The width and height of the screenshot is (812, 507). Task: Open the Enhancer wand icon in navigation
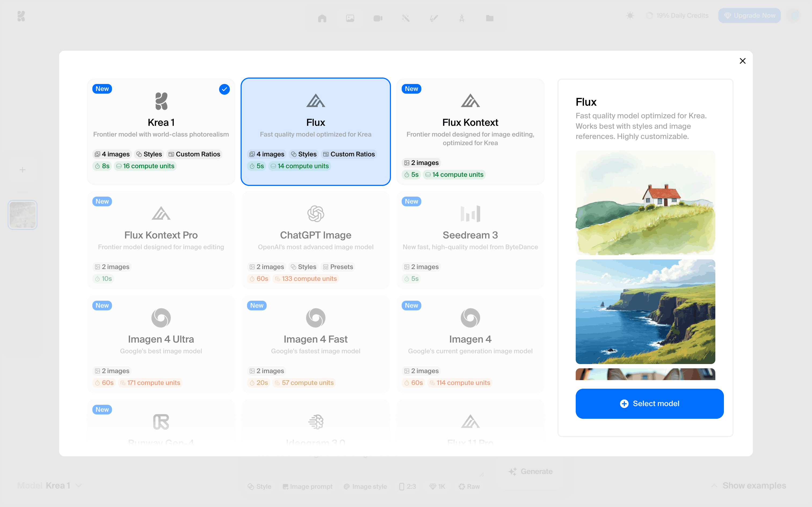(406, 18)
